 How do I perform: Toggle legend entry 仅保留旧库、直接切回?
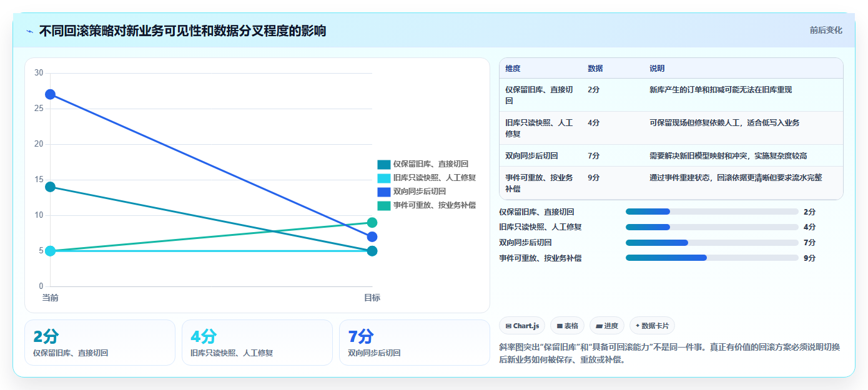pyautogui.click(x=423, y=164)
